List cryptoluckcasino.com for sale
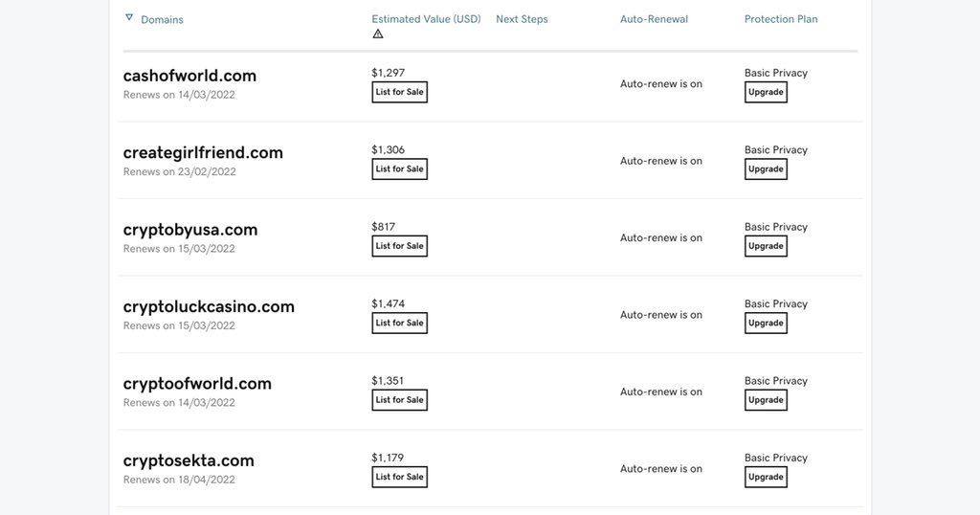 point(399,323)
